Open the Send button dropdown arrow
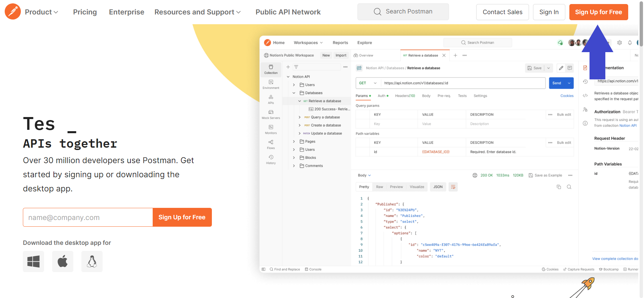Viewport: 644px width, 298px height. click(x=569, y=83)
